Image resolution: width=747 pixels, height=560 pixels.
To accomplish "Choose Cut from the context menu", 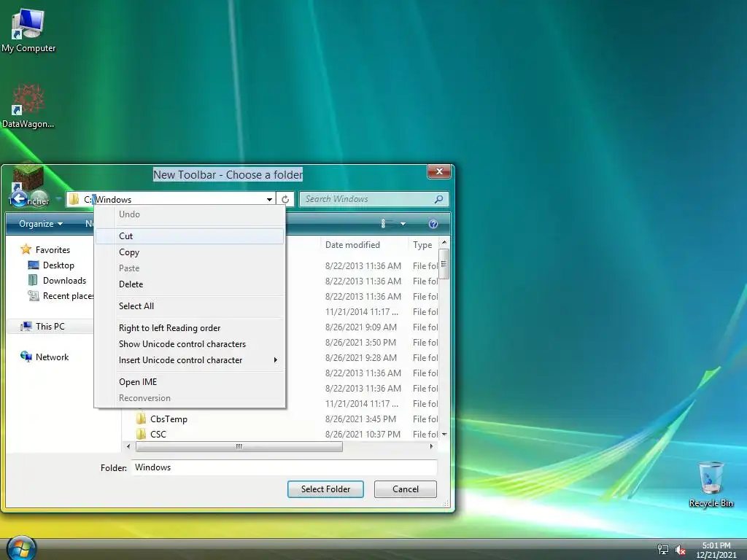I will pos(190,236).
